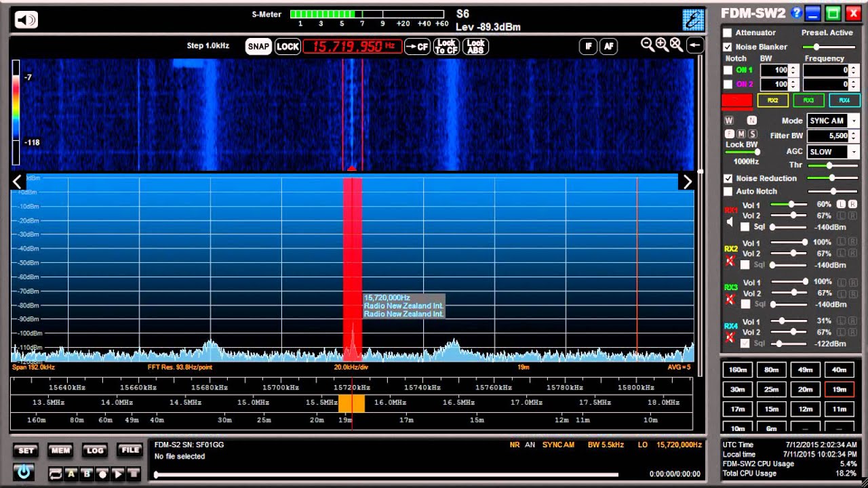The width and height of the screenshot is (868, 488).
Task: Open the MEM memory button
Action: pos(60,450)
